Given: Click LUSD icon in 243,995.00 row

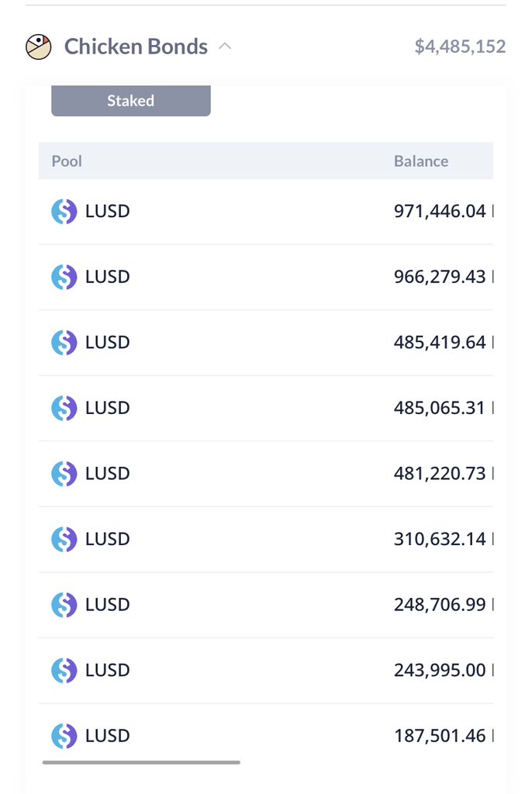Looking at the screenshot, I should [64, 670].
